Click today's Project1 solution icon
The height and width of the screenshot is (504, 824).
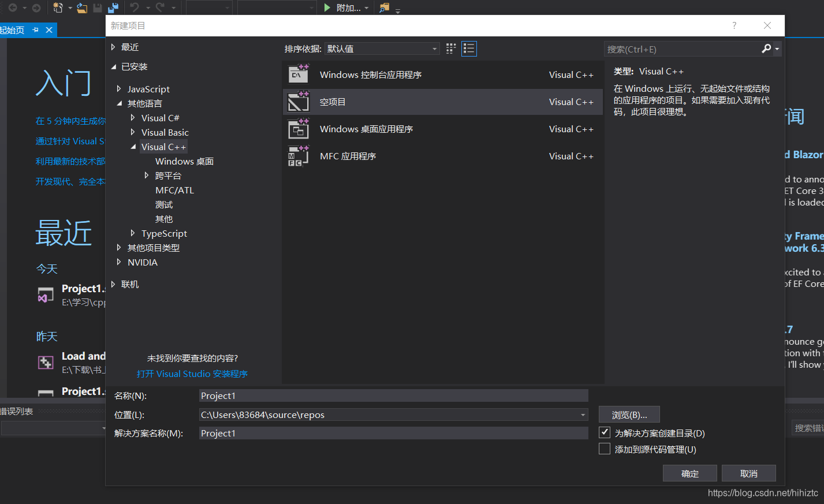pos(46,295)
